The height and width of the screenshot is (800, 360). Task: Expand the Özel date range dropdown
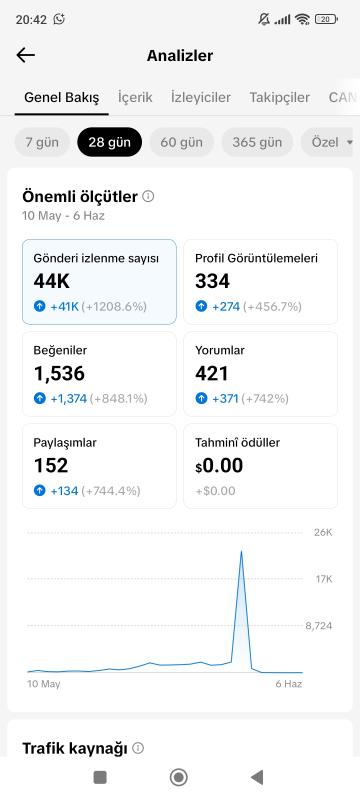[x=330, y=142]
